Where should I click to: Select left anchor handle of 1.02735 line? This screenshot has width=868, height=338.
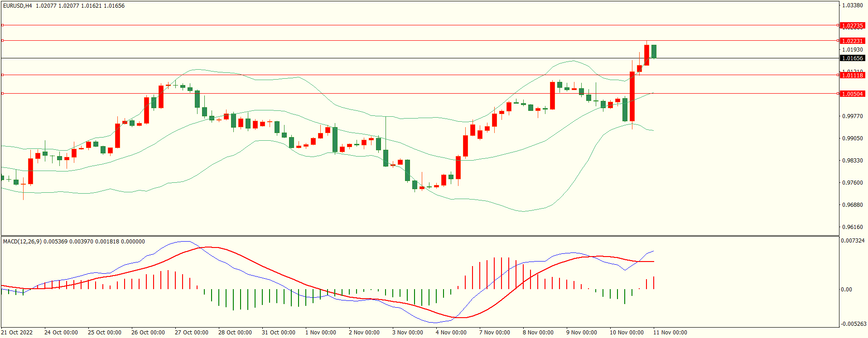point(2,25)
